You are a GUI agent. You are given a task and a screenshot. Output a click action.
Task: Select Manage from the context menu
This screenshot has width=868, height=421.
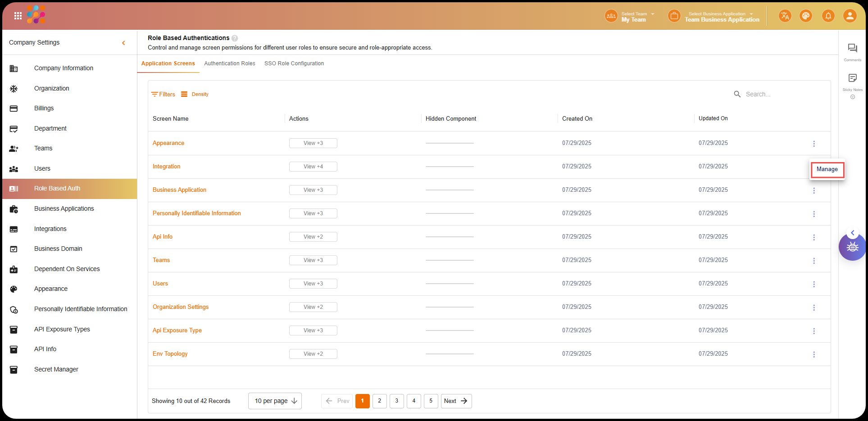827,169
